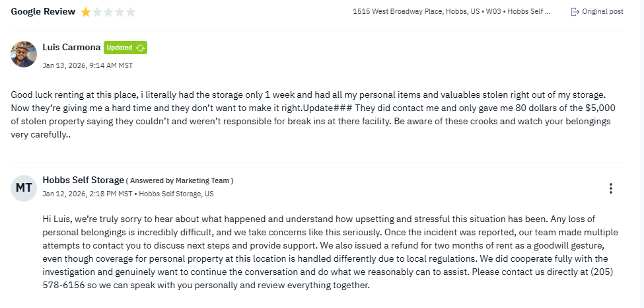644x308 pixels.
Task: Select the third rating star
Action: 108,12
